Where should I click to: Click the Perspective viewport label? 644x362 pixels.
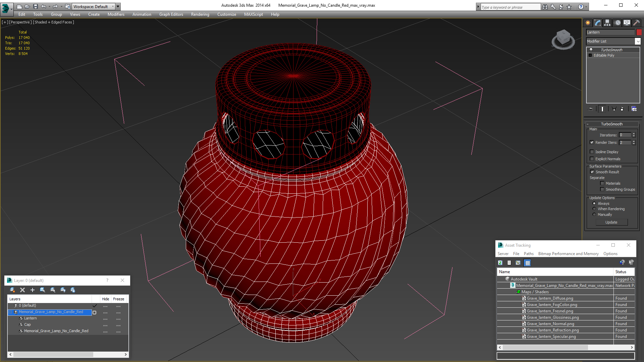(20, 22)
